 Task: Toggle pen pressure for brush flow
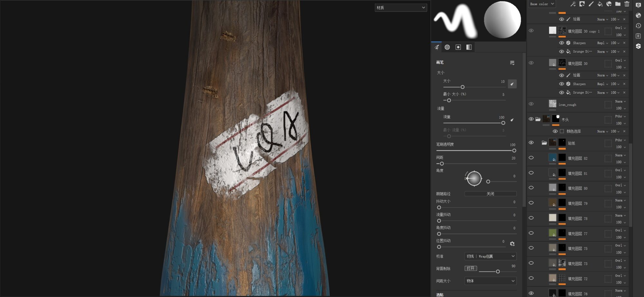[512, 120]
